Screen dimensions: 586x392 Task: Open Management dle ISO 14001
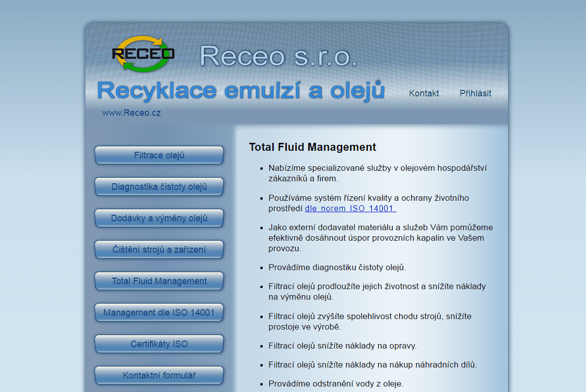coord(159,313)
